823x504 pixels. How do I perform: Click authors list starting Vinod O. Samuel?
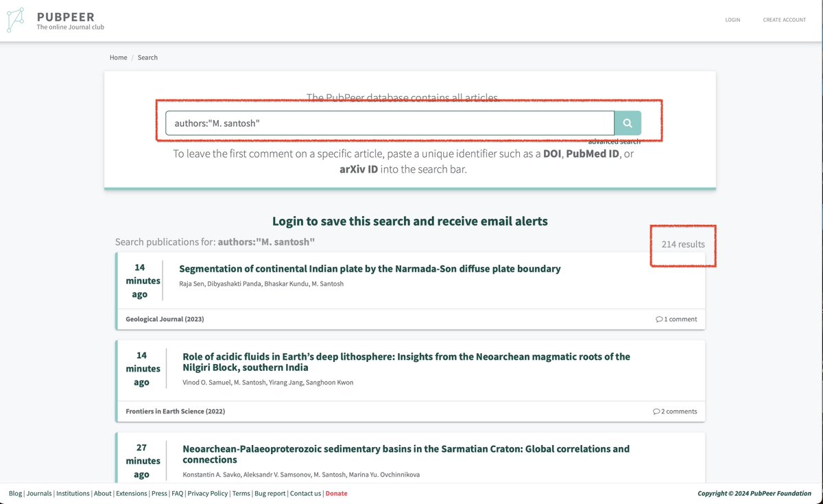268,382
